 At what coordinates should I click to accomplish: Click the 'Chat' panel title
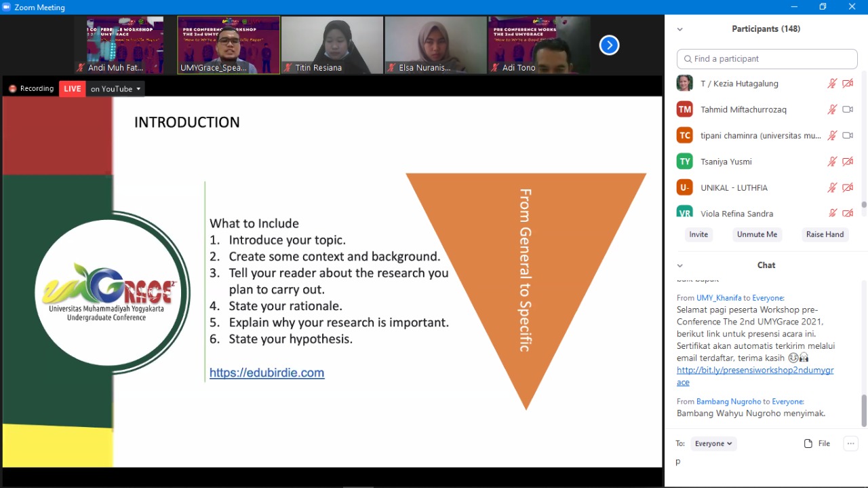click(766, 265)
